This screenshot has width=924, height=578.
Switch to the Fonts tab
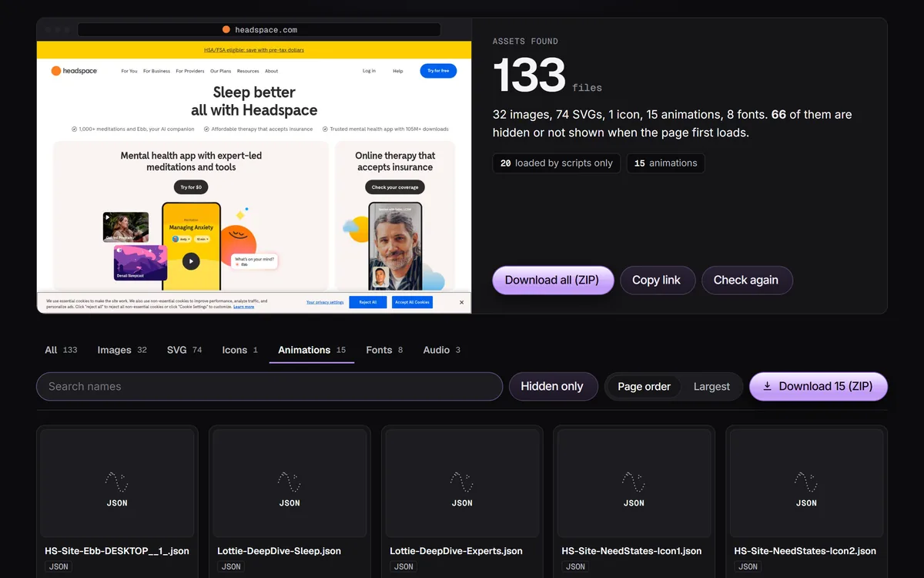[x=384, y=350]
